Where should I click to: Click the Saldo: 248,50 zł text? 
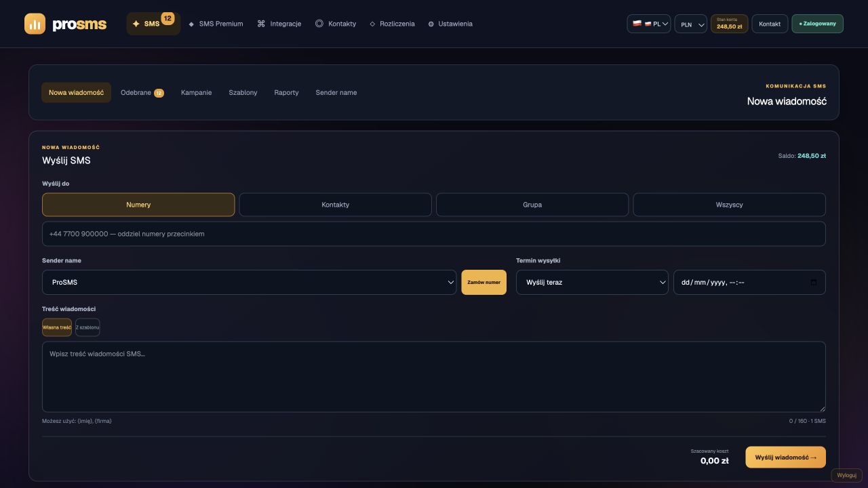tap(802, 156)
